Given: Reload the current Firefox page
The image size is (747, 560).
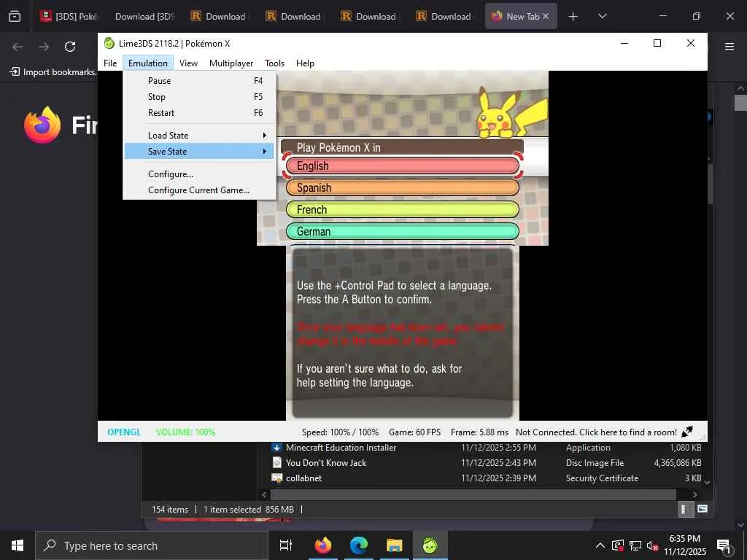Looking at the screenshot, I should tap(70, 47).
